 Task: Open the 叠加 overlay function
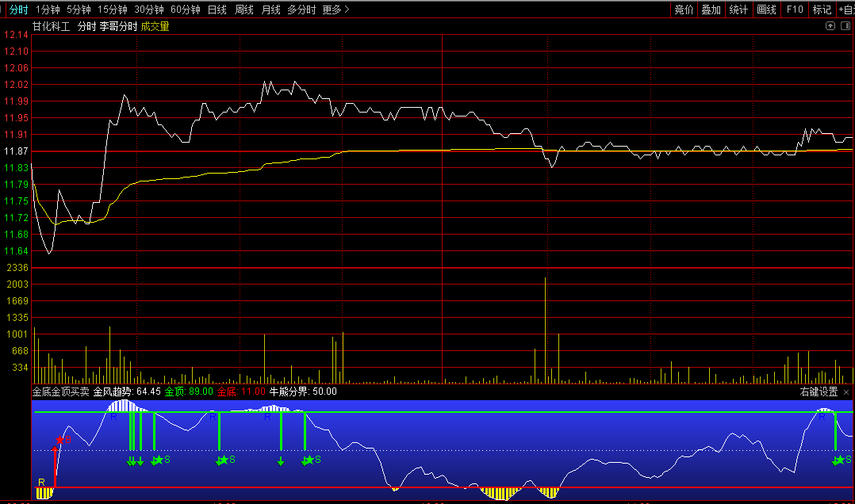tap(711, 10)
